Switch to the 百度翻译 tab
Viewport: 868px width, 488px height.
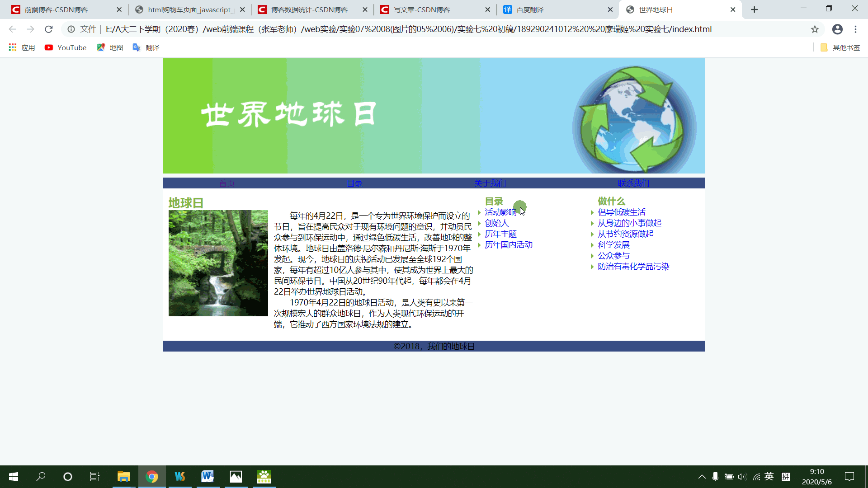530,9
